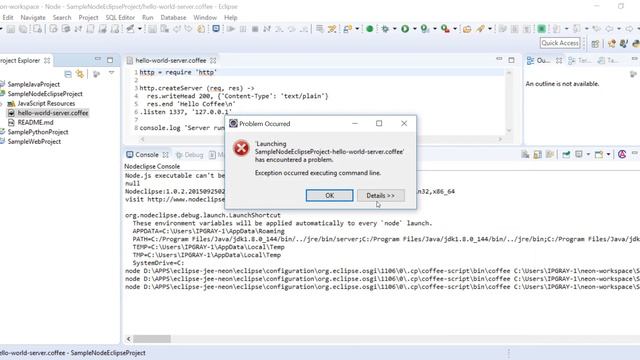640x360 pixels.
Task: Click the Details >> button
Action: [380, 196]
